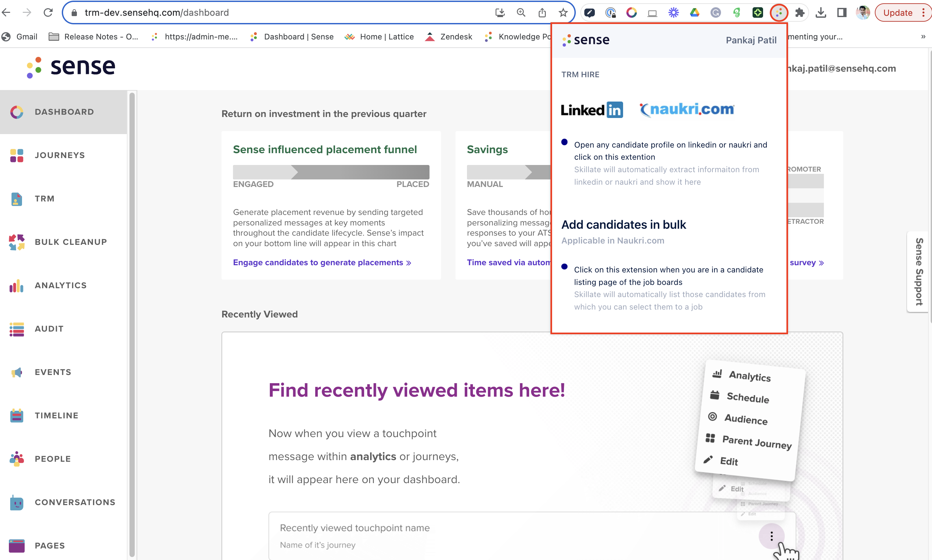Open the Events megaphone icon

point(17,372)
